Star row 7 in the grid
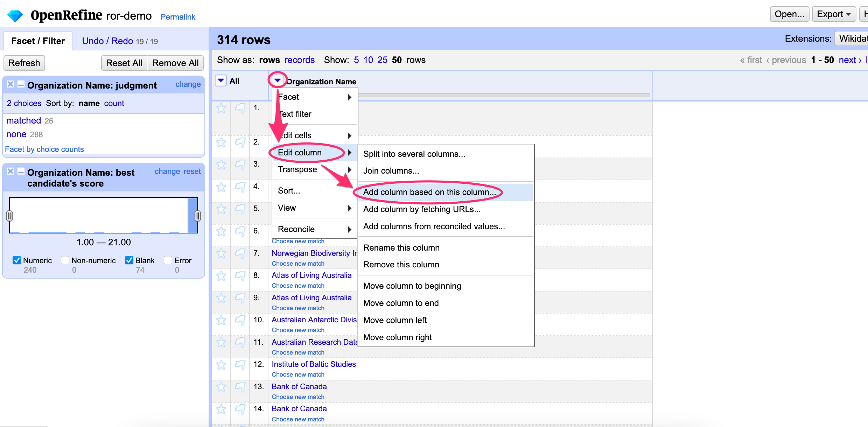Viewport: 868px width, 427px height. (221, 253)
